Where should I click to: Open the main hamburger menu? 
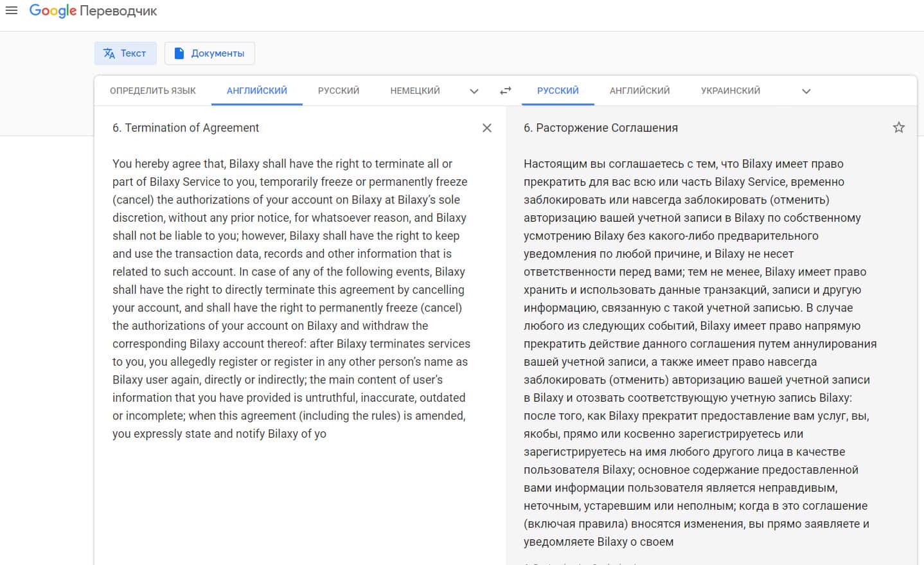(x=12, y=10)
